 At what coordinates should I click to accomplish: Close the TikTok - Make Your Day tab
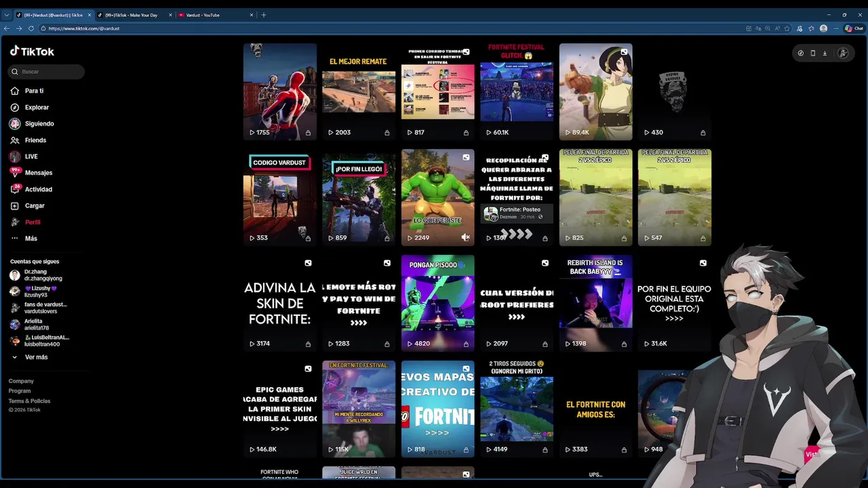(x=170, y=15)
